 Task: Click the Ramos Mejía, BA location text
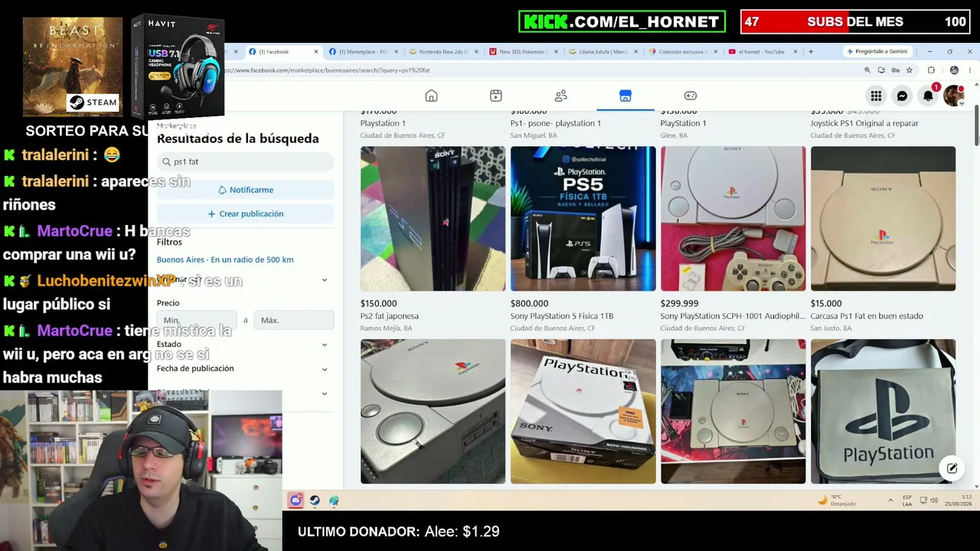[386, 328]
